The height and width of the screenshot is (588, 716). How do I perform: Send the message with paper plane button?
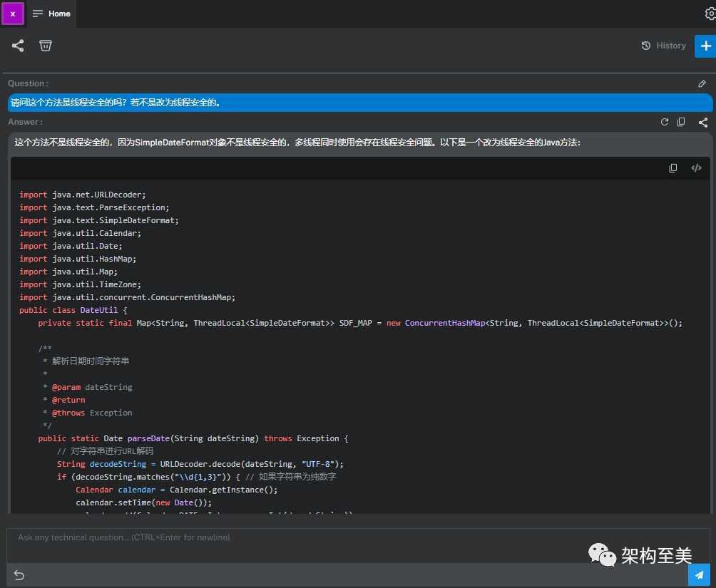pos(699,574)
